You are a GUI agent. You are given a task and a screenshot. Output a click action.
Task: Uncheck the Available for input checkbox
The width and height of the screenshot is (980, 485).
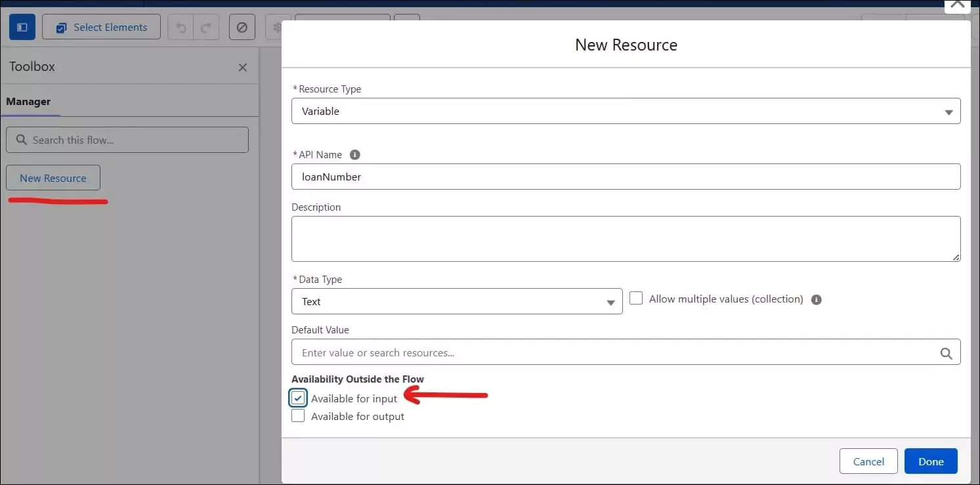pos(298,398)
